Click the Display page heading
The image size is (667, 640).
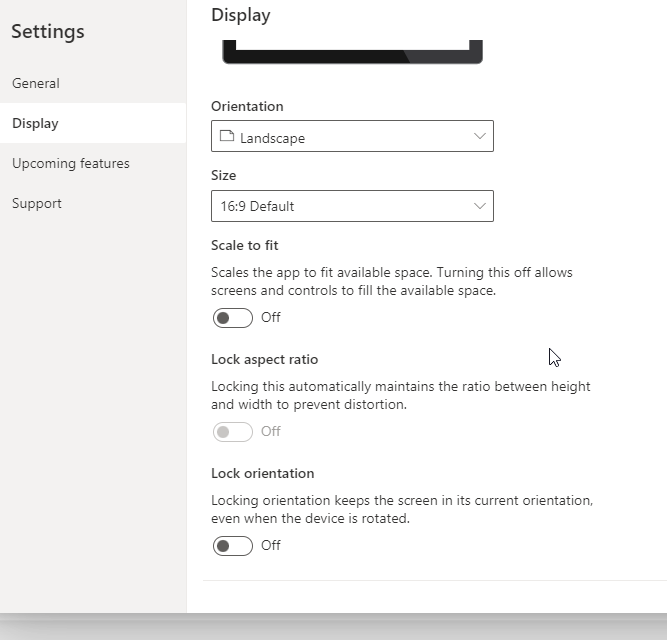[x=241, y=16]
